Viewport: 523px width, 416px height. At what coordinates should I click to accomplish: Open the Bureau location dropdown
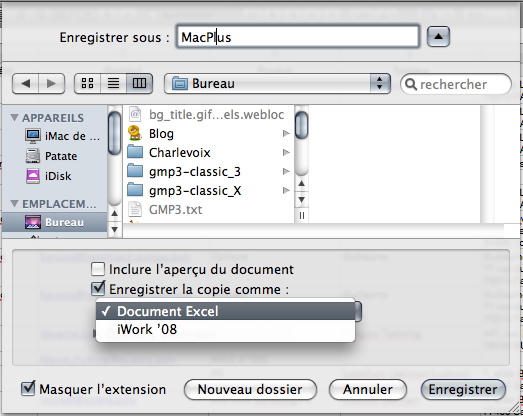click(x=277, y=83)
